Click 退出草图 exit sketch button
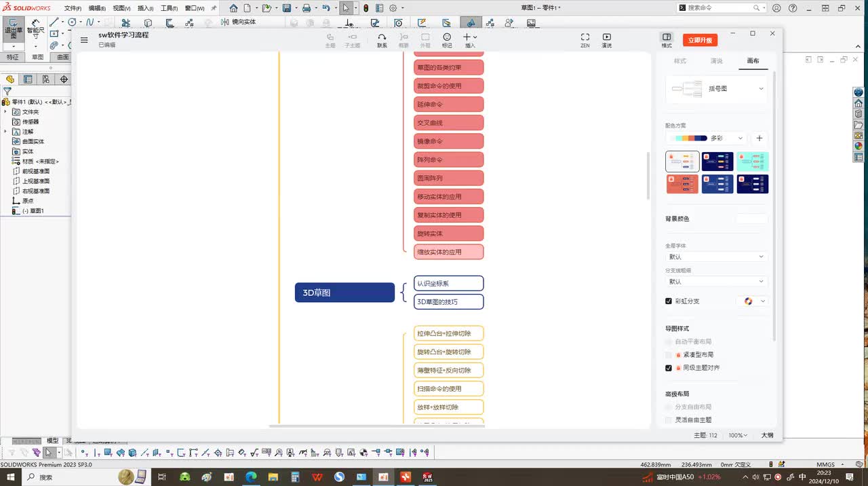Screen dimensions: 868x486 click(x=13, y=30)
